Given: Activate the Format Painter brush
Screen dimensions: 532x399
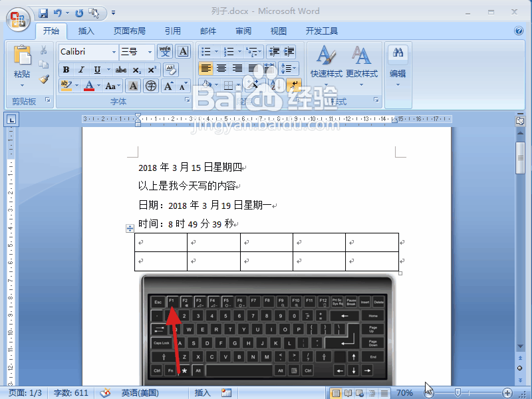Looking at the screenshot, I should click(44, 79).
